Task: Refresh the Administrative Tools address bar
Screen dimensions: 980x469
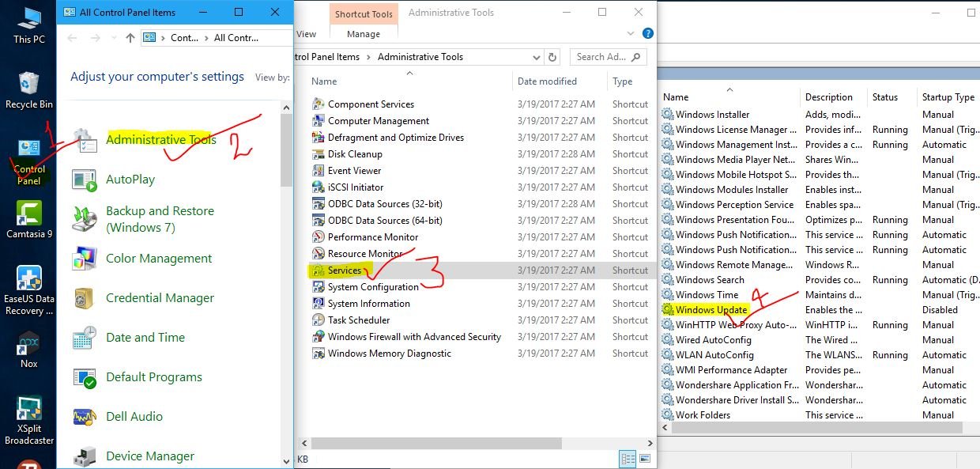Action: pyautogui.click(x=552, y=57)
